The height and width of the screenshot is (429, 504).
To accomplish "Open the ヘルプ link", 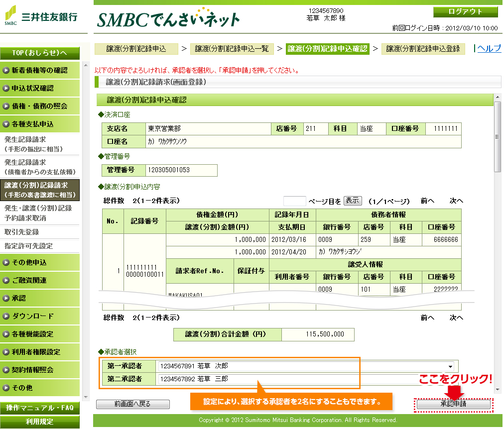I will (x=489, y=48).
